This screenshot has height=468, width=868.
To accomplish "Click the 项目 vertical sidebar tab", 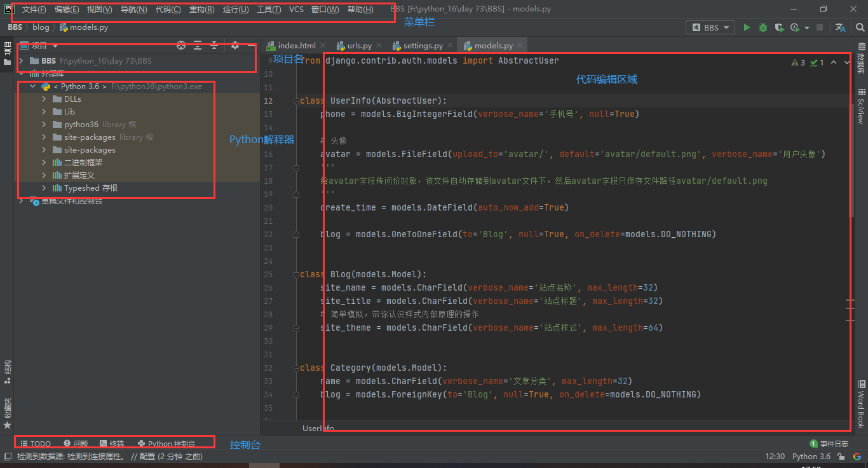I will [x=7, y=54].
